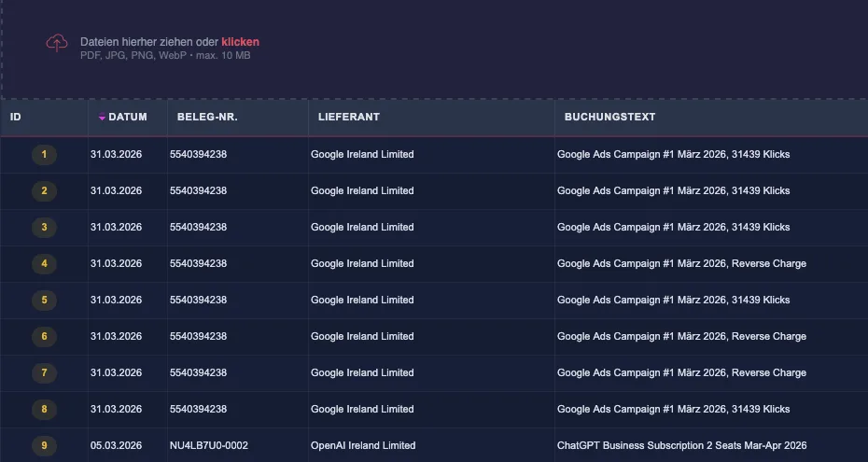Viewport: 868px width, 462px height.
Task: Click receipt number 5540394238 in row 8
Action: point(198,410)
